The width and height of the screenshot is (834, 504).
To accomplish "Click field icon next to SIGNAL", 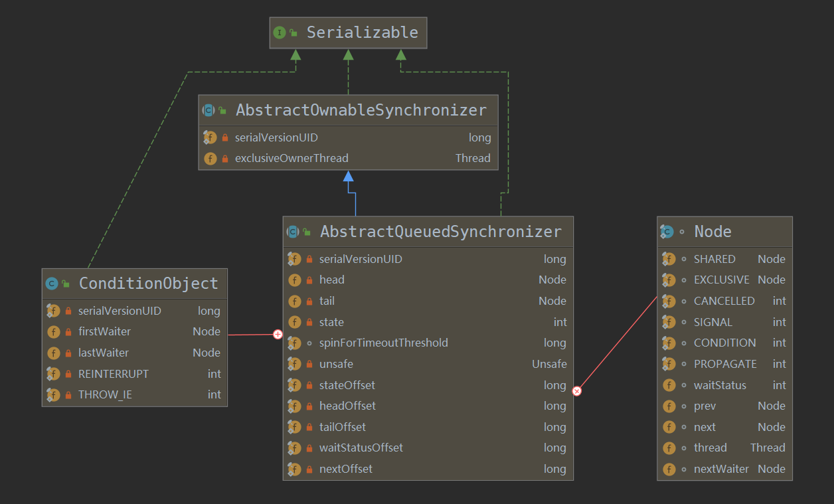I will pos(669,322).
